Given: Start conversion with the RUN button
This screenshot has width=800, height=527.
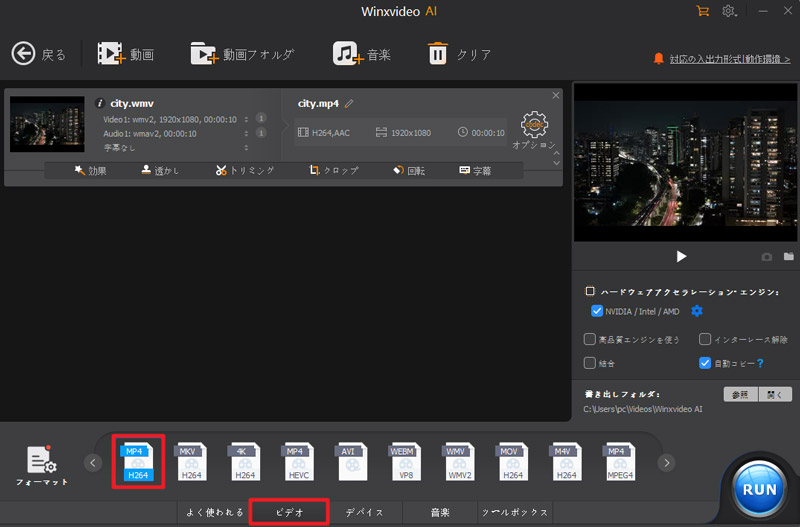Looking at the screenshot, I should [759, 489].
